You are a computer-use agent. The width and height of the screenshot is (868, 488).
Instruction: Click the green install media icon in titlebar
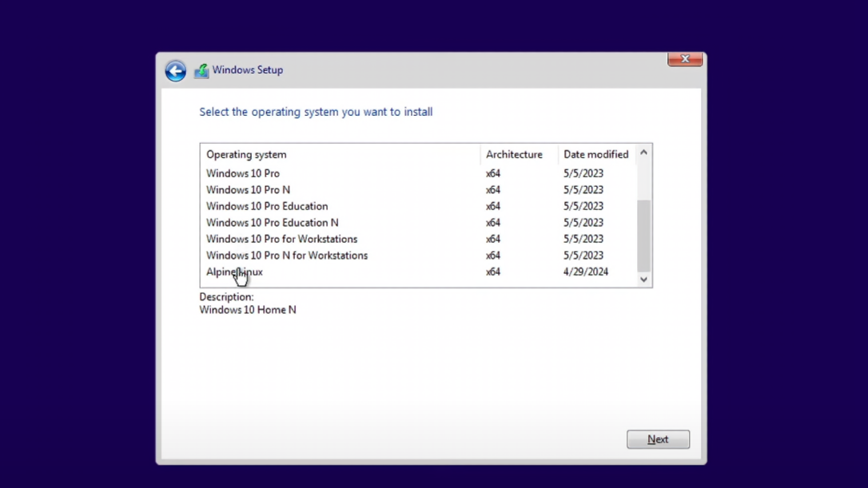click(201, 70)
